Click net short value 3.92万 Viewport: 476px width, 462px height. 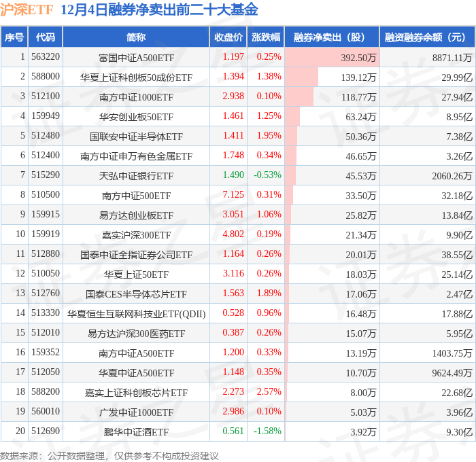(x=363, y=432)
